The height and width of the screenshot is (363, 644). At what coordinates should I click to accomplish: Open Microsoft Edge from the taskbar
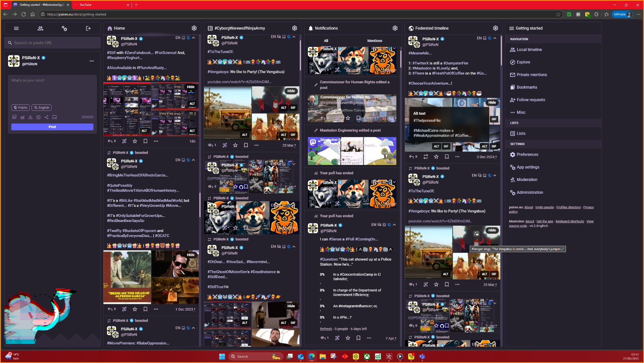[x=312, y=357]
